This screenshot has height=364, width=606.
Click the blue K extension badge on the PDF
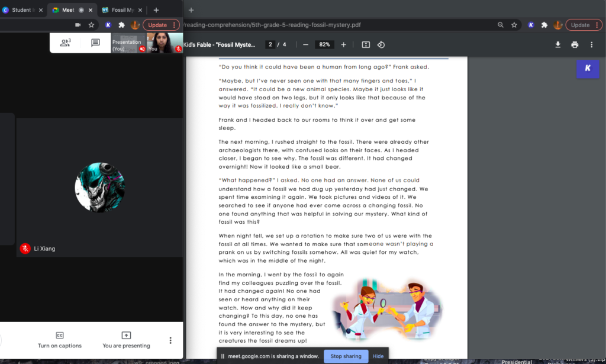pos(588,69)
